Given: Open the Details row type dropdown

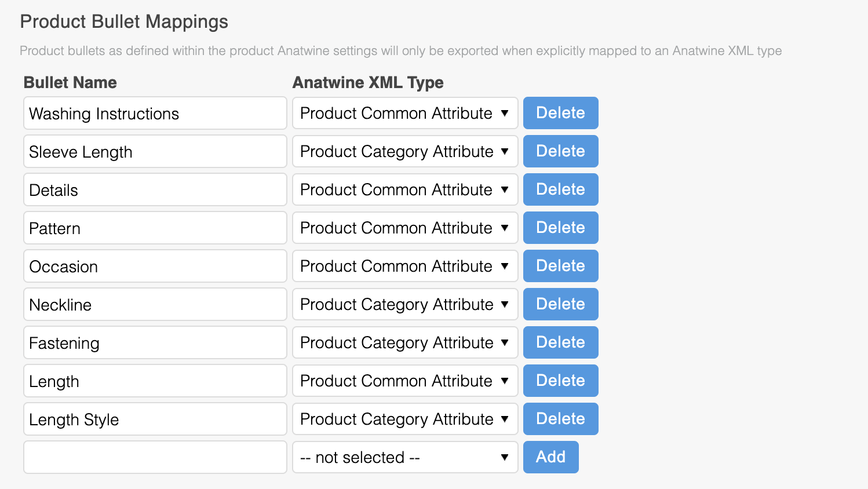Looking at the screenshot, I should [x=404, y=189].
